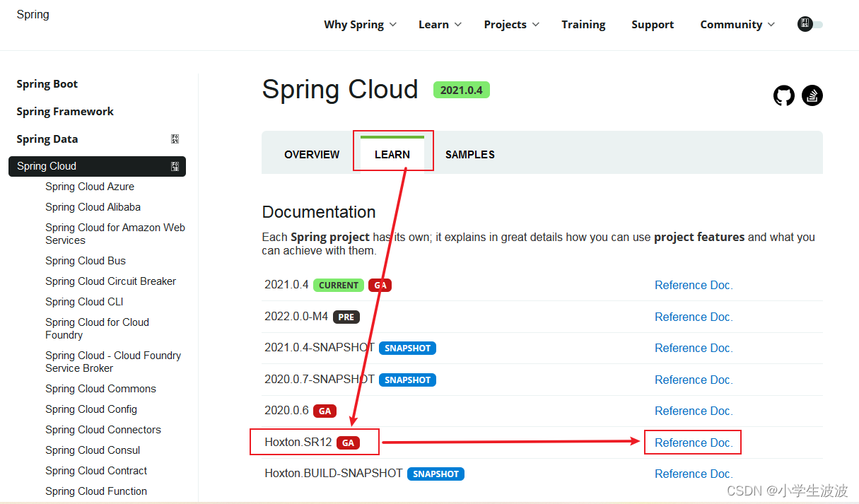Click the SNAPSHOT badge beside 2020.0.7-SNAPSHOT

click(x=407, y=380)
